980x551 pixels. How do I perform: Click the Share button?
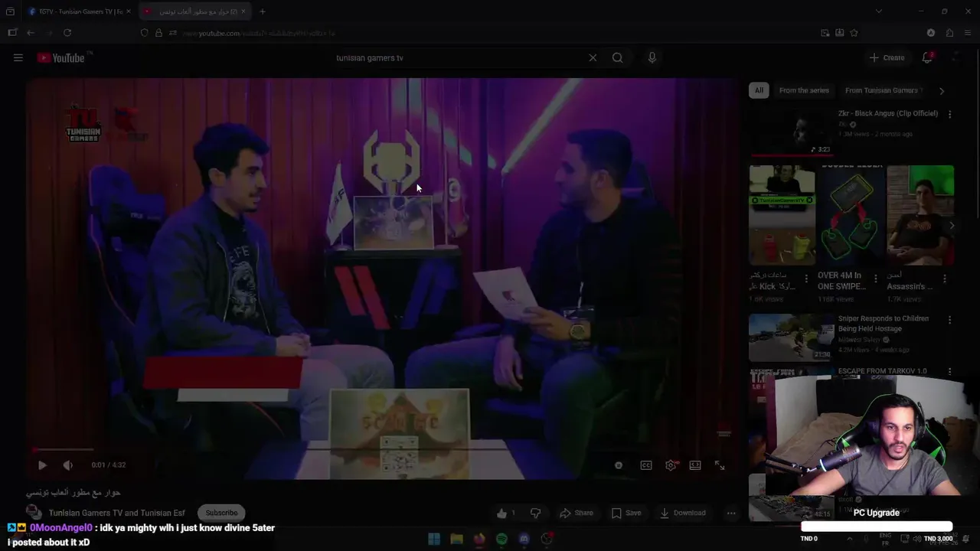[577, 513]
